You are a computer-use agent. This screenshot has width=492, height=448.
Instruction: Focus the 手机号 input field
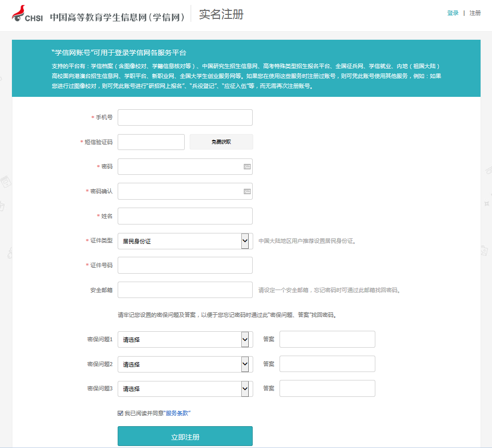point(185,118)
